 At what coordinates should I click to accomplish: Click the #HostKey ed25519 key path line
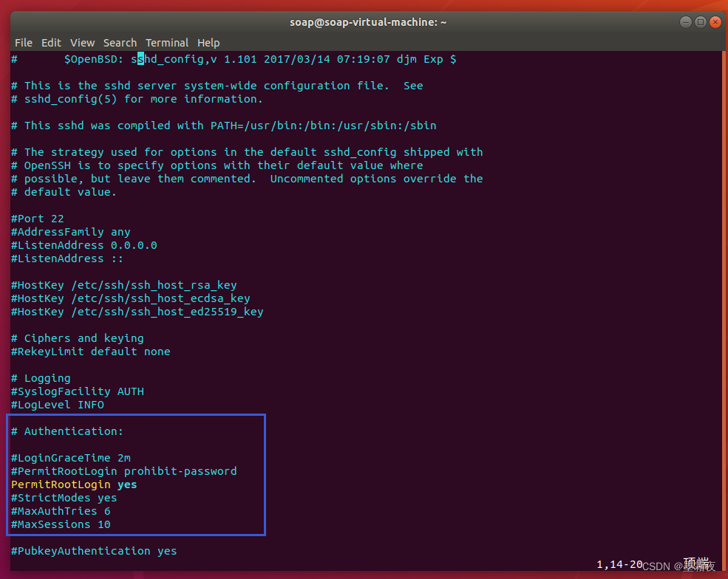click(137, 312)
